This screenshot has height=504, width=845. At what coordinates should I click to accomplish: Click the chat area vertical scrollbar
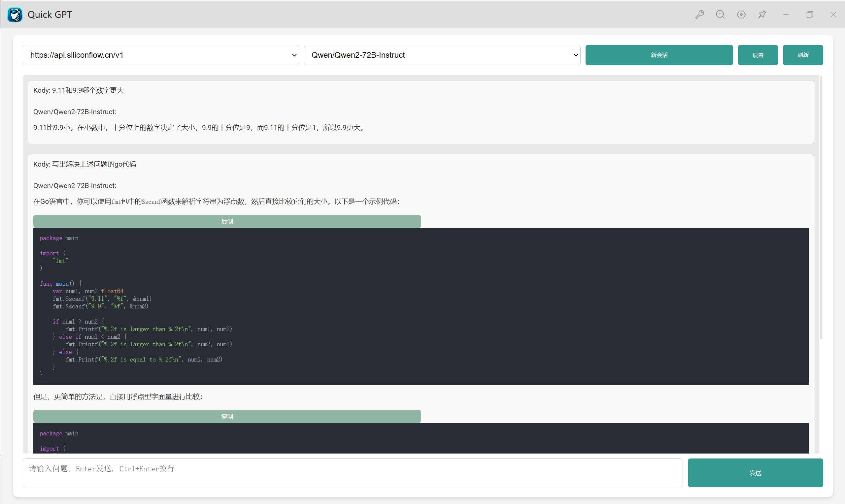point(821,208)
